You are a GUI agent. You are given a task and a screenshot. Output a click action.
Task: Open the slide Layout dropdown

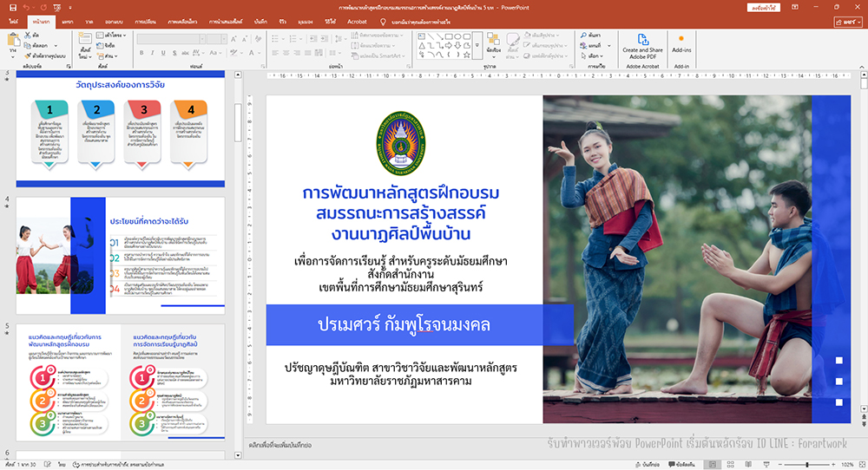coord(111,35)
